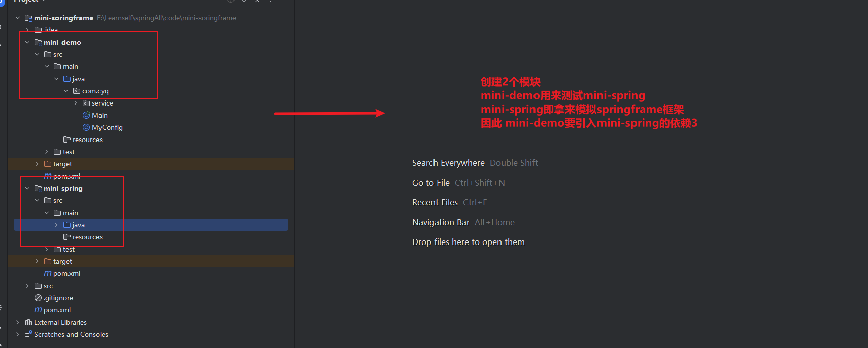Screen dimensions: 868x348
Task: Click the Navigation Bar hint text
Action: point(441,222)
